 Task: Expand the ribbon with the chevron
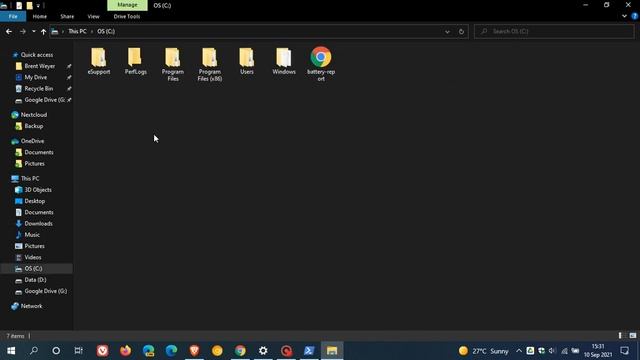(x=624, y=16)
